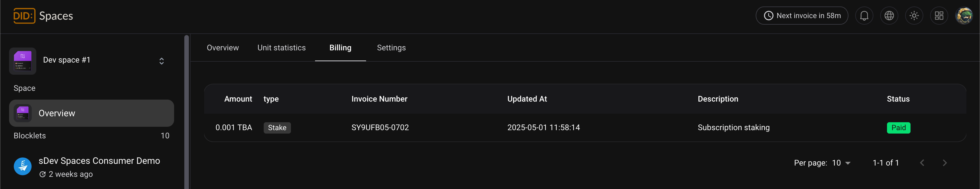Screen dimensions: 980x189
Task: Open the language globe menu
Action: coord(889,16)
